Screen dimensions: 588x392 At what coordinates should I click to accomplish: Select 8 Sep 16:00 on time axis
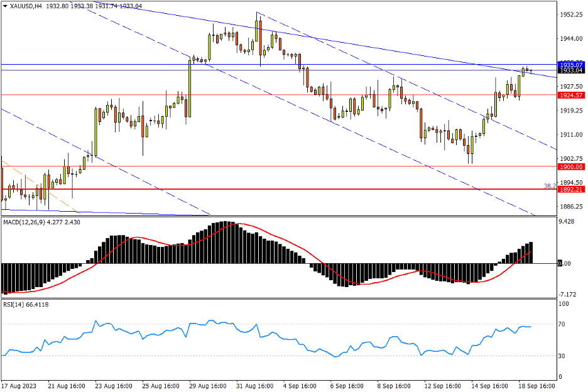(x=395, y=384)
